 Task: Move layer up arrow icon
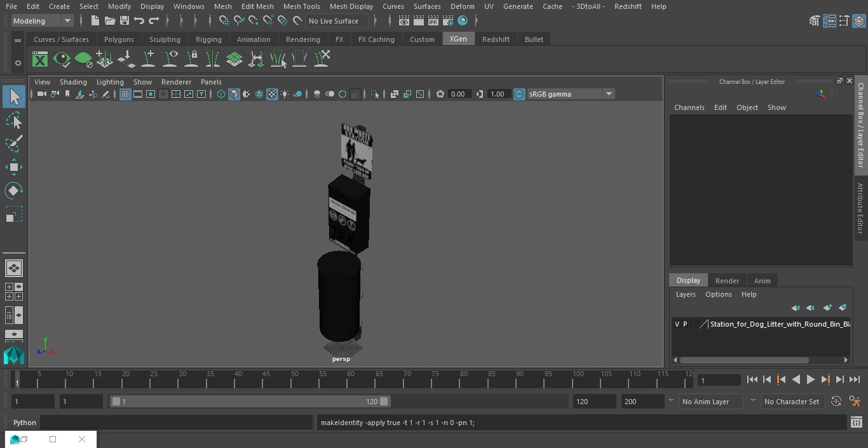[x=796, y=308]
